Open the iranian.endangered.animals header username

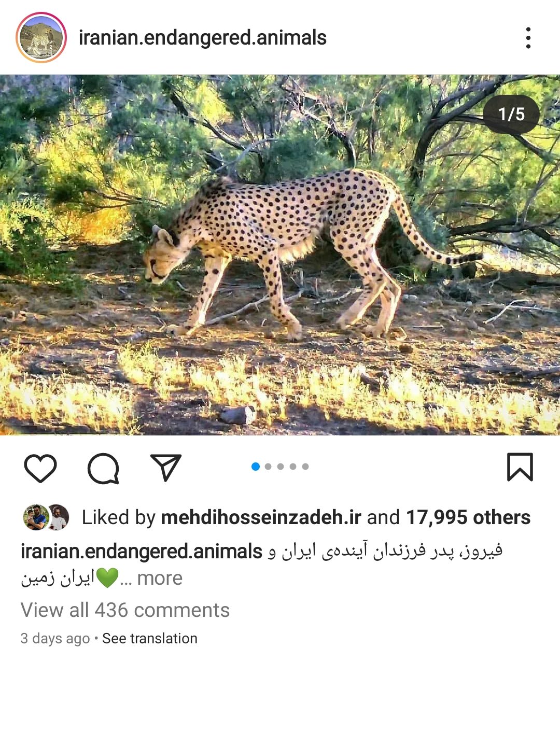(x=202, y=38)
